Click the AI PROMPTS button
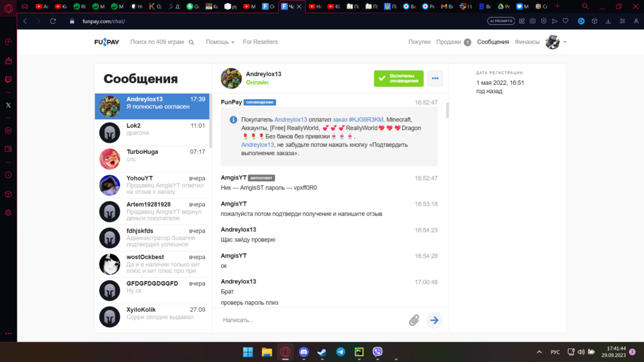644x362 pixels. pos(501,21)
